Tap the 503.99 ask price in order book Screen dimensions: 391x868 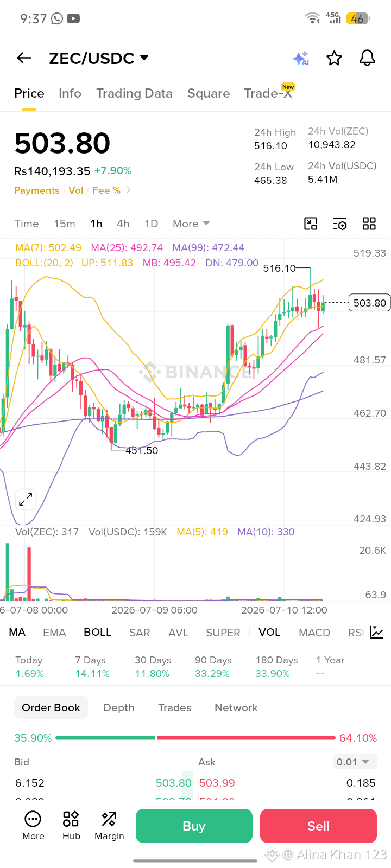pos(217,783)
